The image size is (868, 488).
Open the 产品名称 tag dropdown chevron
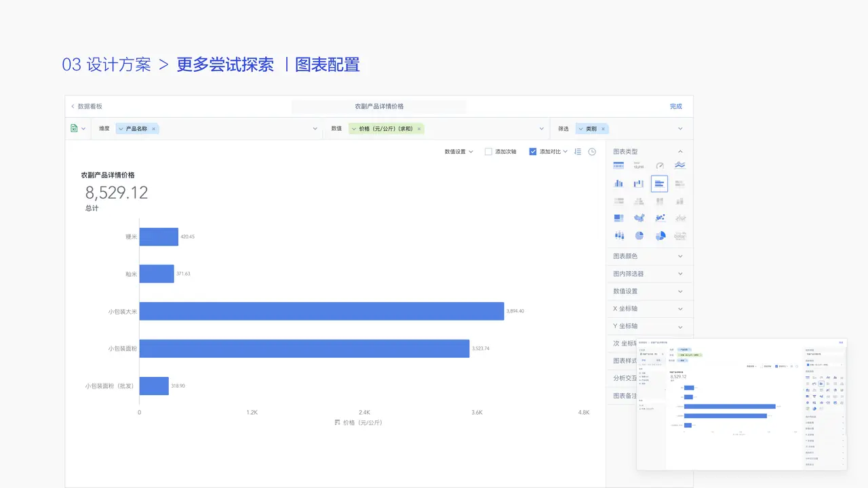[x=121, y=129]
